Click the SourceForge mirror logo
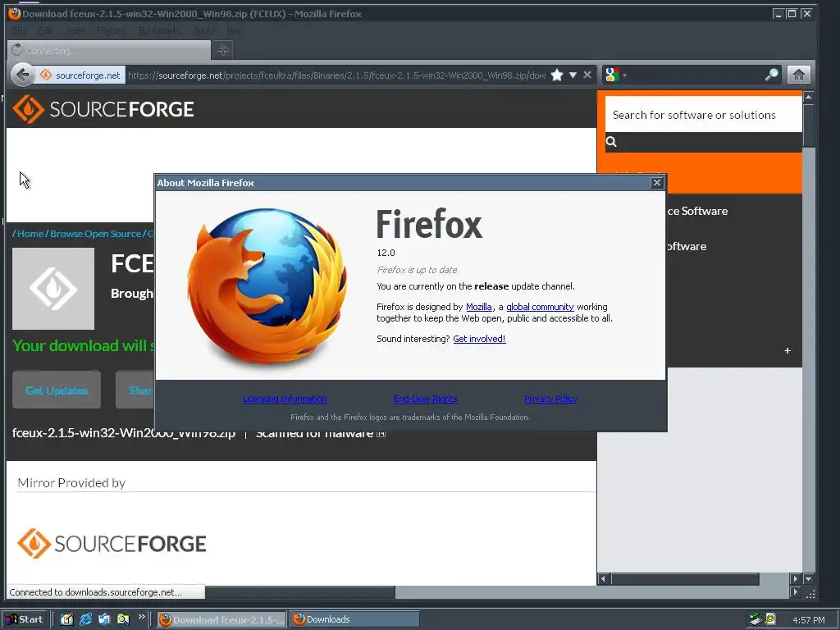 112,543
